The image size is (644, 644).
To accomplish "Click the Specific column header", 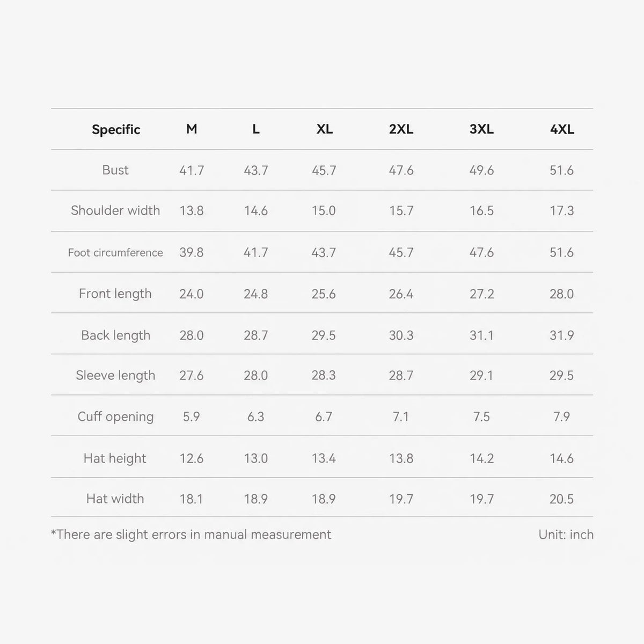I will (x=116, y=129).
